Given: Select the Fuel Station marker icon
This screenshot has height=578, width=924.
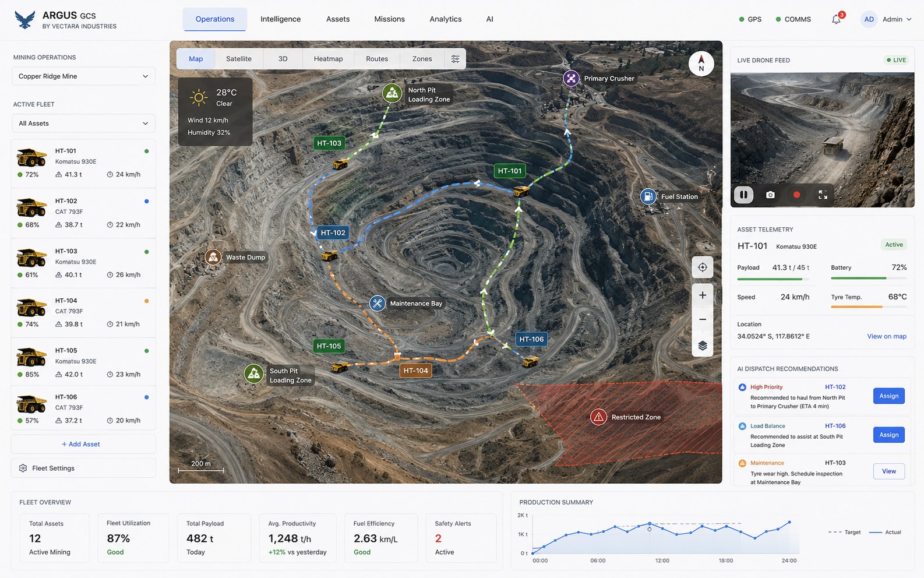Looking at the screenshot, I should coord(648,196).
